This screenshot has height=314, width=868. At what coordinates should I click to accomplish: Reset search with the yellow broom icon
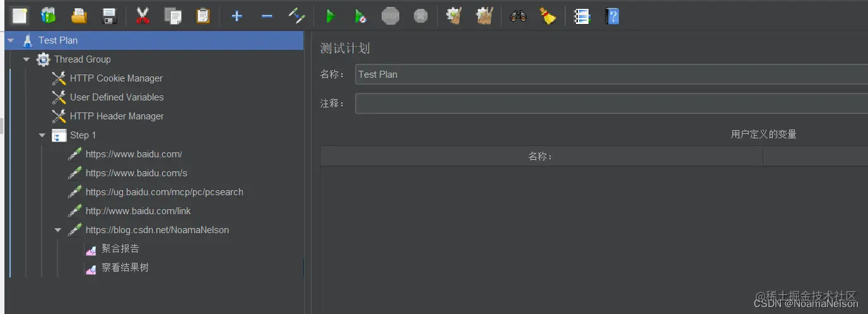pos(548,16)
